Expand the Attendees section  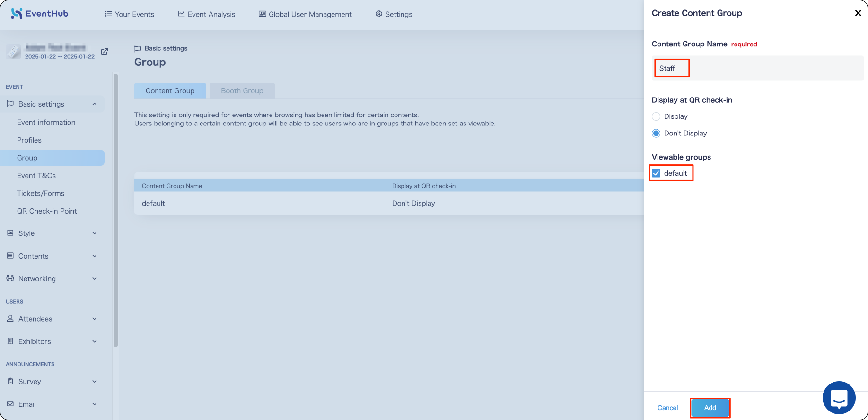pyautogui.click(x=95, y=319)
